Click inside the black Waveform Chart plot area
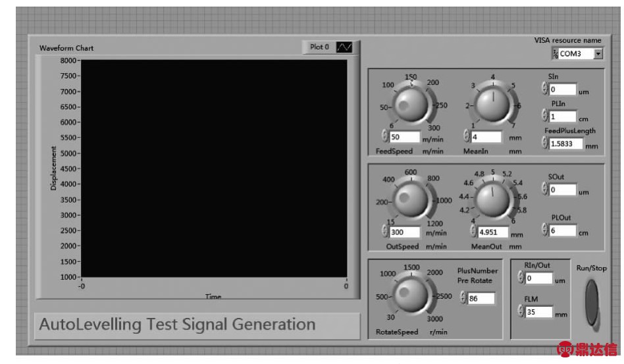This screenshot has height=364, width=624. 214,168
